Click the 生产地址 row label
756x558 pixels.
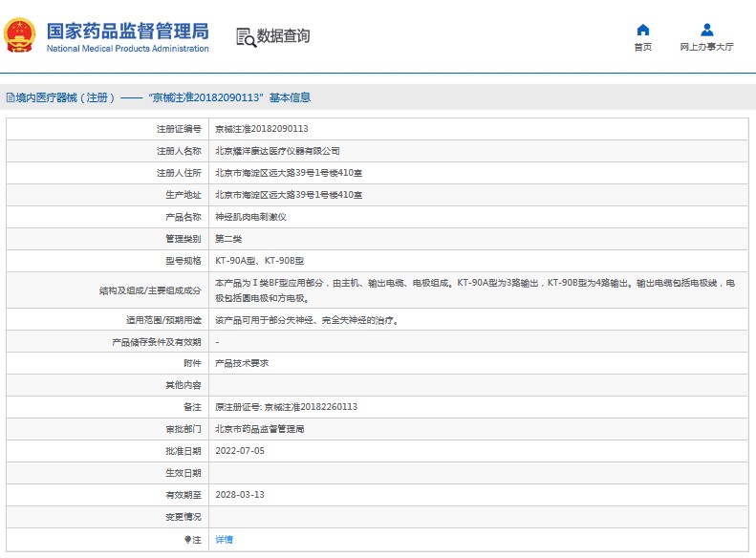[184, 195]
